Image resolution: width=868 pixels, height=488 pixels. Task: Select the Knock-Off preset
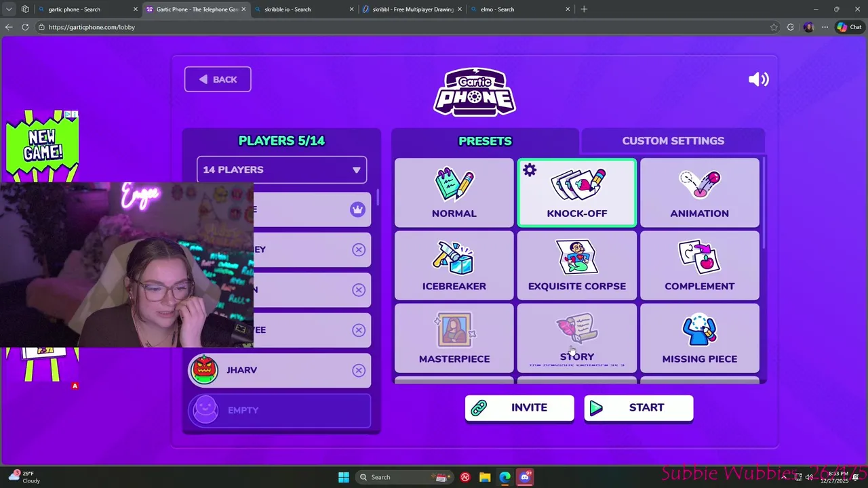pyautogui.click(x=577, y=192)
